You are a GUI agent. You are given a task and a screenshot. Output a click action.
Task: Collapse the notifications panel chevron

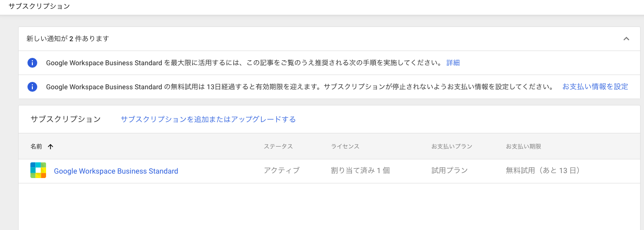626,39
